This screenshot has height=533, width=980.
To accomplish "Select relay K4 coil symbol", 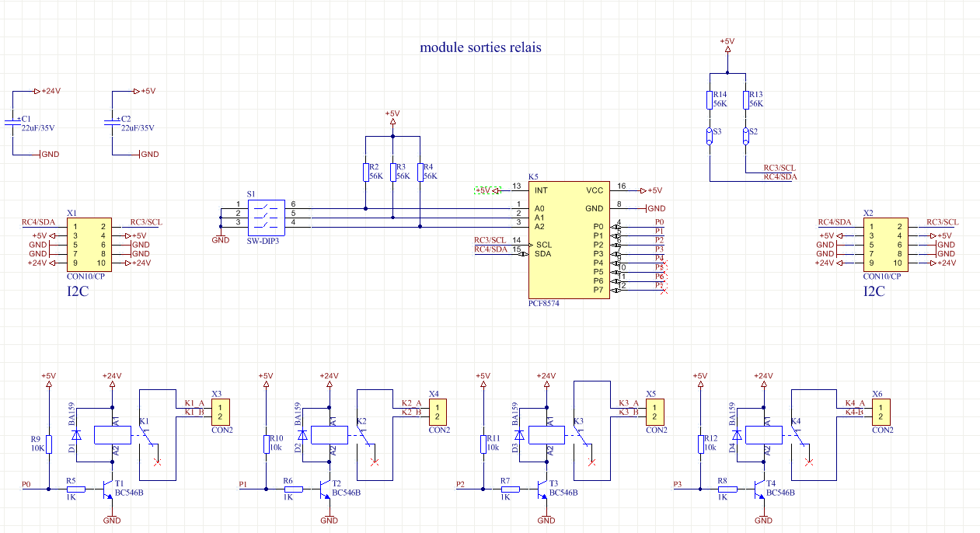I will pyautogui.click(x=766, y=435).
